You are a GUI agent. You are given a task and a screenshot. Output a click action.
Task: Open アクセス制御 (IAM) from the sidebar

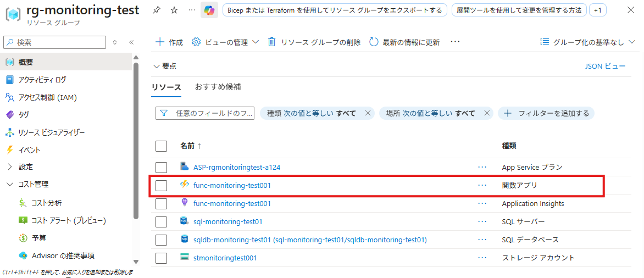47,97
